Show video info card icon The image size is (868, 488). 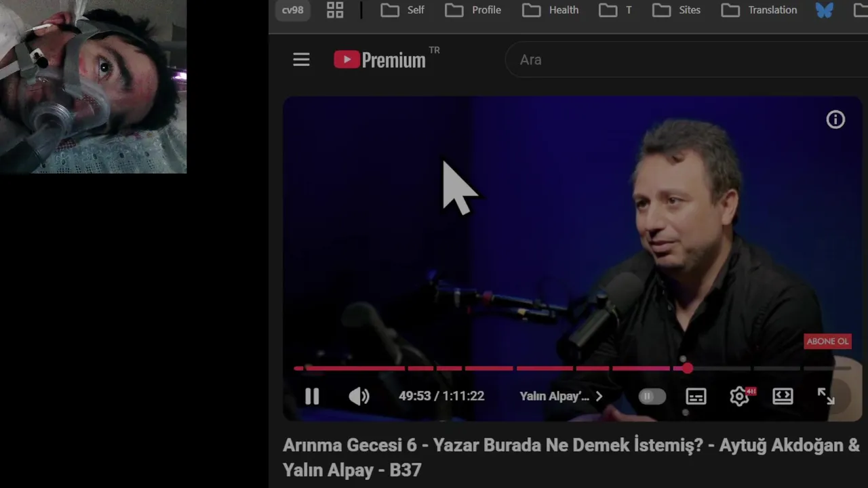(835, 120)
